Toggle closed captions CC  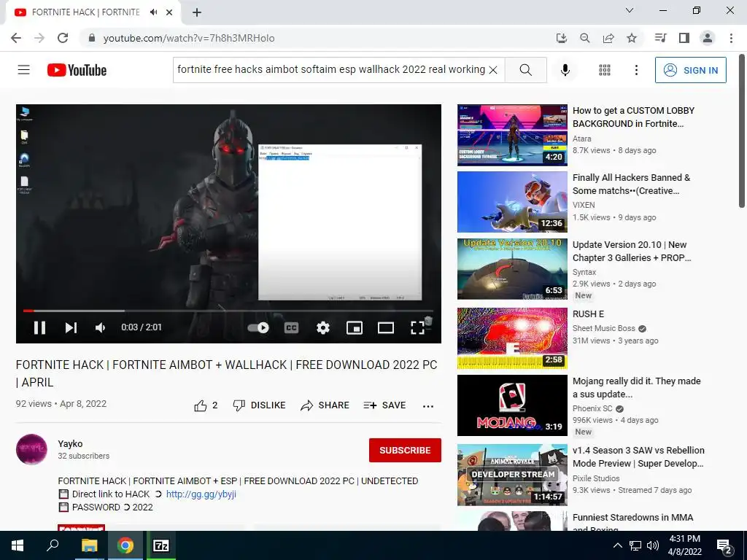point(291,327)
